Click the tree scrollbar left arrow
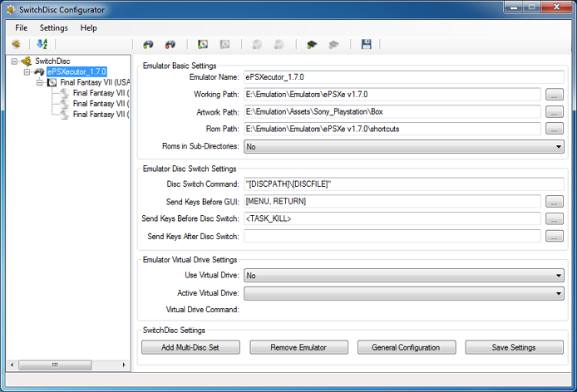 point(12,365)
